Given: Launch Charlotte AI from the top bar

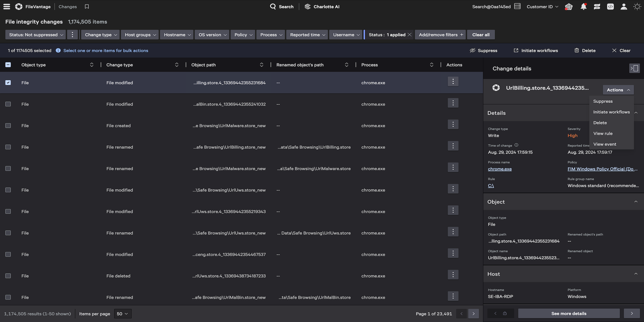Looking at the screenshot, I should click(x=322, y=7).
